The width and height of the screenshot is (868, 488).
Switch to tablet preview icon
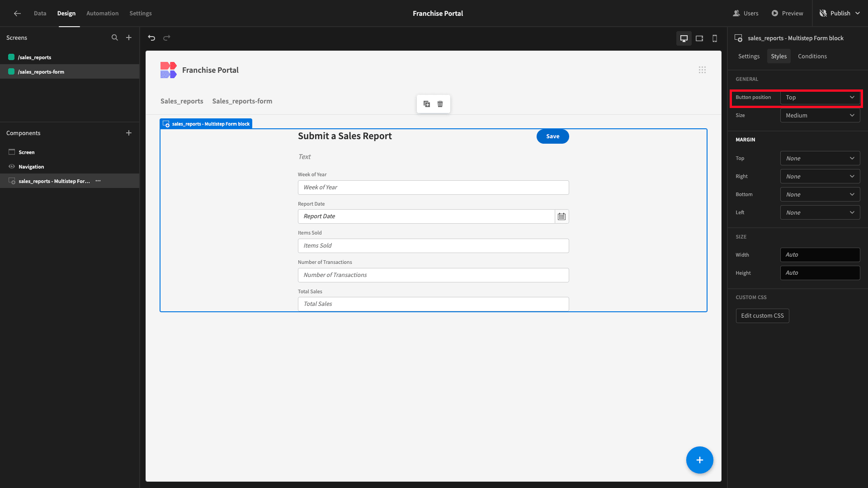click(699, 38)
